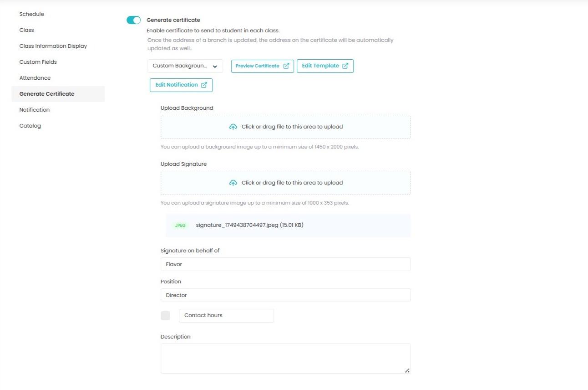This screenshot has width=588, height=390.
Task: Check the Contact hours checkbox
Action: pos(165,316)
